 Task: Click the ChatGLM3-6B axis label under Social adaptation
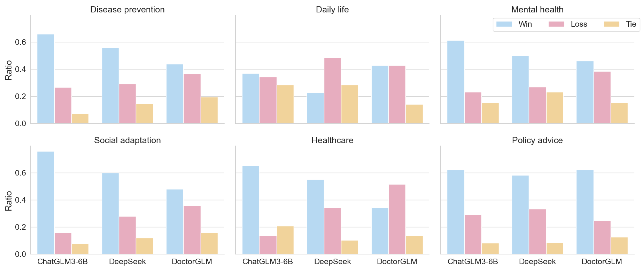pyautogui.click(x=63, y=261)
